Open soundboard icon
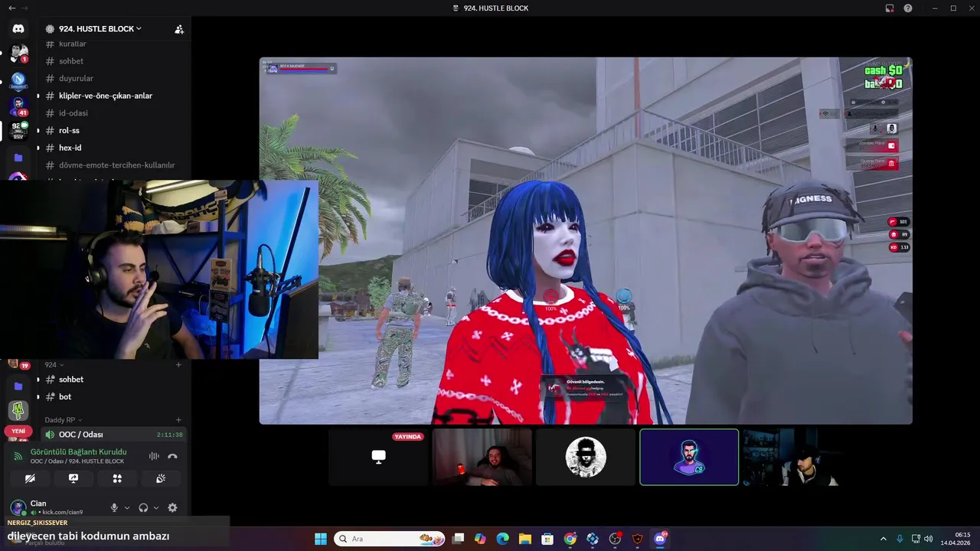Viewport: 980px width, 551px height. click(x=161, y=478)
